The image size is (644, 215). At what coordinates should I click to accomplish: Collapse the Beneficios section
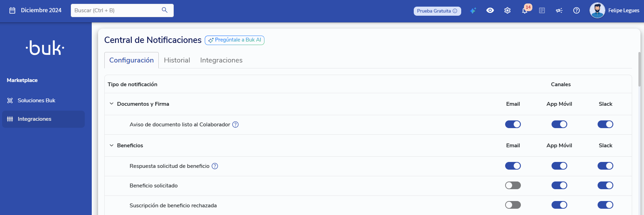click(x=112, y=145)
